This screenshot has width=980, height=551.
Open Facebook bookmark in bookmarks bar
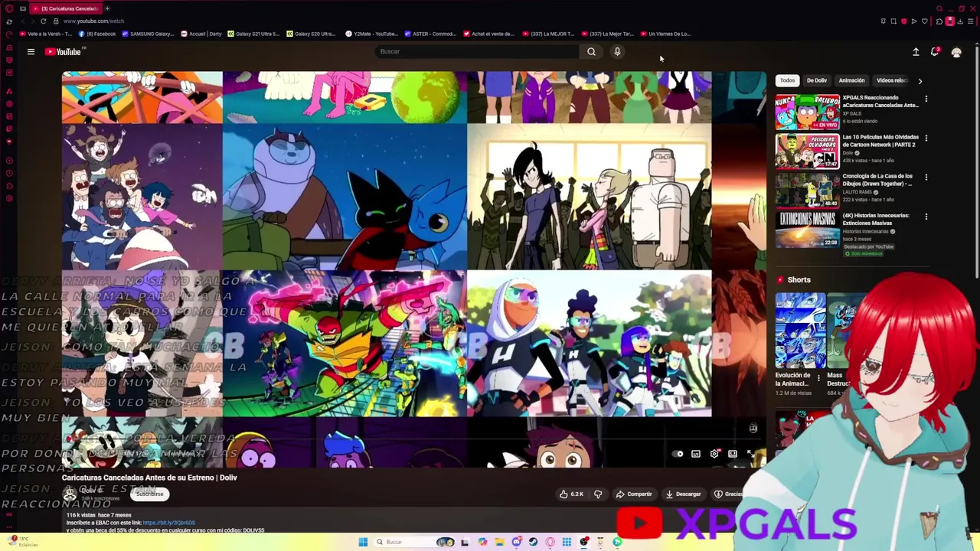tap(97, 34)
